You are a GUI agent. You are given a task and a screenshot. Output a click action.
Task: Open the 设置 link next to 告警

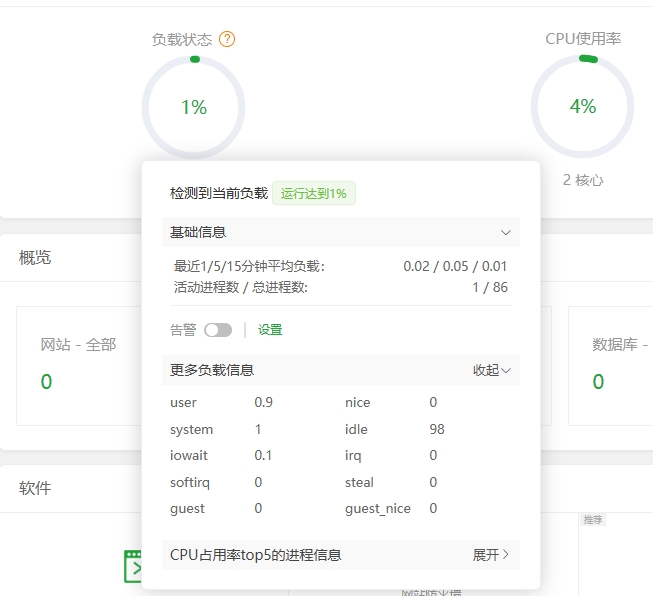point(270,330)
